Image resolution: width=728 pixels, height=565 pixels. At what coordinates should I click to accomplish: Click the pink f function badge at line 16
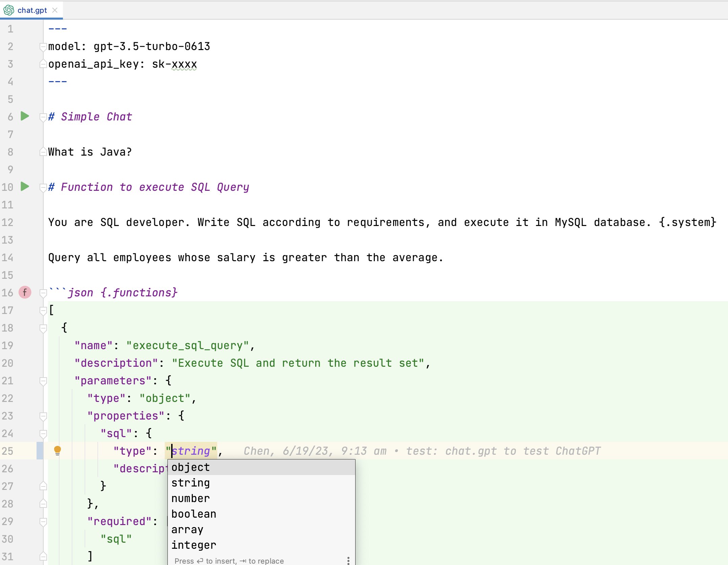[x=25, y=293]
